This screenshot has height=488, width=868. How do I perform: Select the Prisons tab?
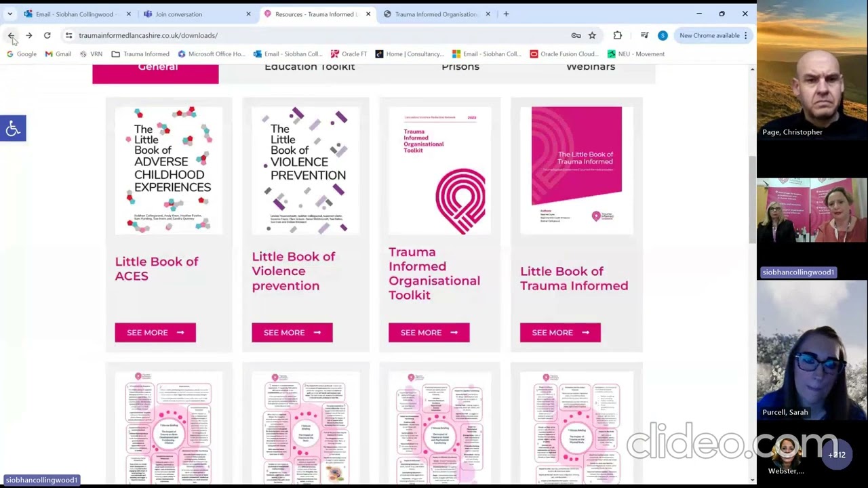pyautogui.click(x=460, y=66)
